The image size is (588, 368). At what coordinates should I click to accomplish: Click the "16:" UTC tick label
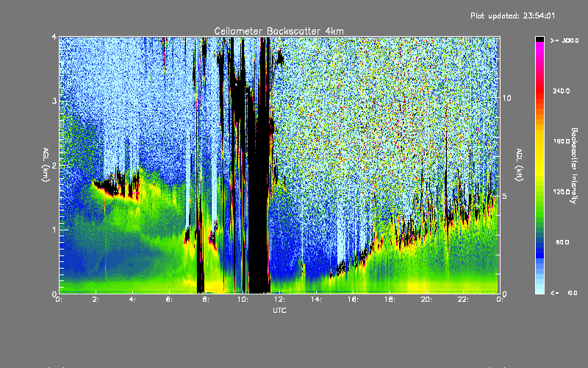[x=353, y=300]
